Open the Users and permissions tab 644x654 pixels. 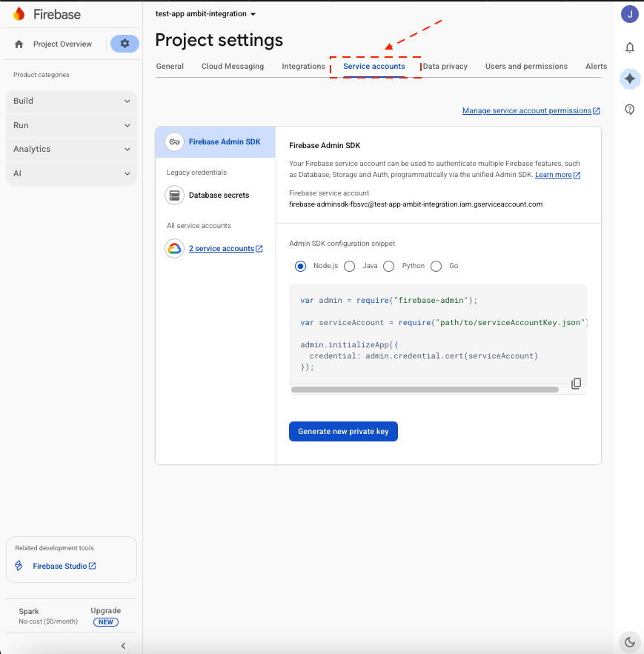pos(526,66)
